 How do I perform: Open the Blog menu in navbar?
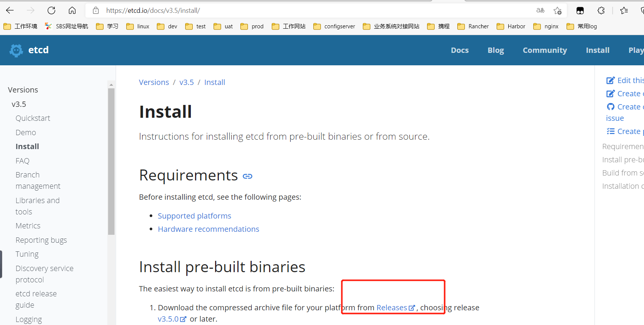(495, 50)
